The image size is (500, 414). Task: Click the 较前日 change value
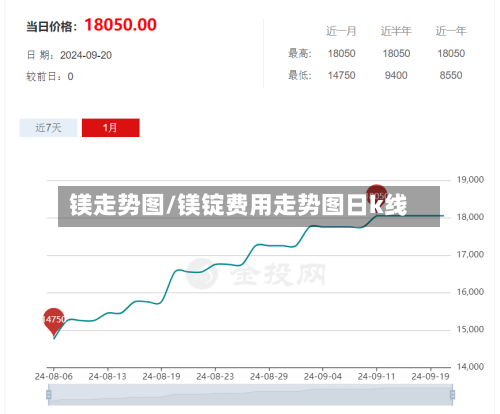point(70,77)
